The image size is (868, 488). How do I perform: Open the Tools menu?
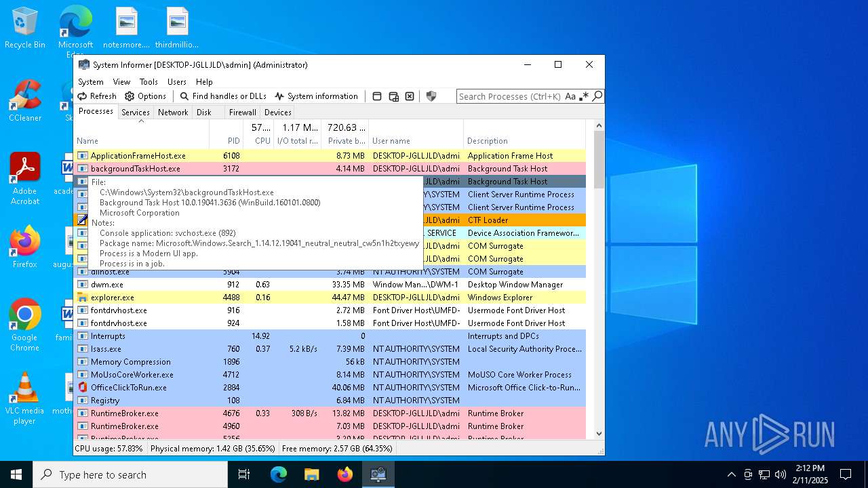(149, 81)
